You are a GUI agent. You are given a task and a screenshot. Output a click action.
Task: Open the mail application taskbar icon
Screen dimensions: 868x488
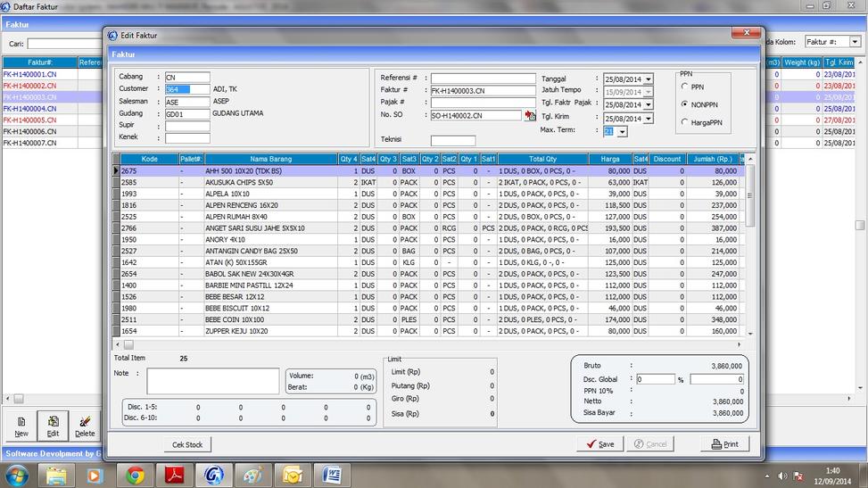pos(293,476)
